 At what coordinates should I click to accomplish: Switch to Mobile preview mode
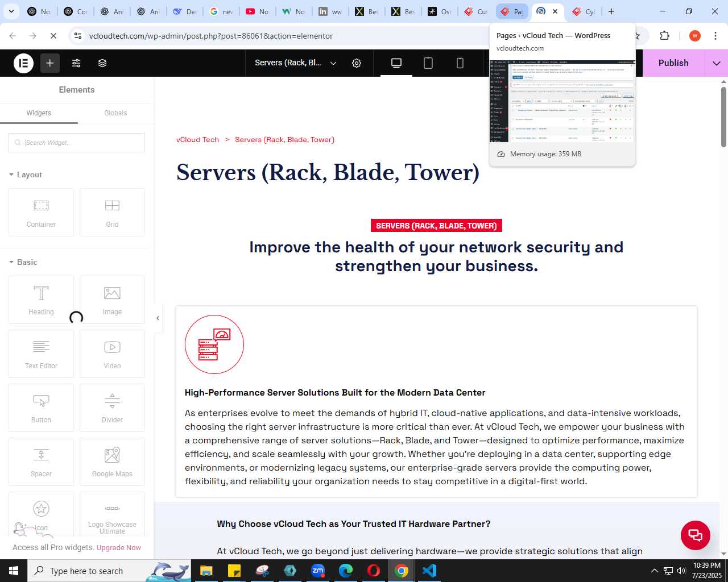pyautogui.click(x=460, y=63)
